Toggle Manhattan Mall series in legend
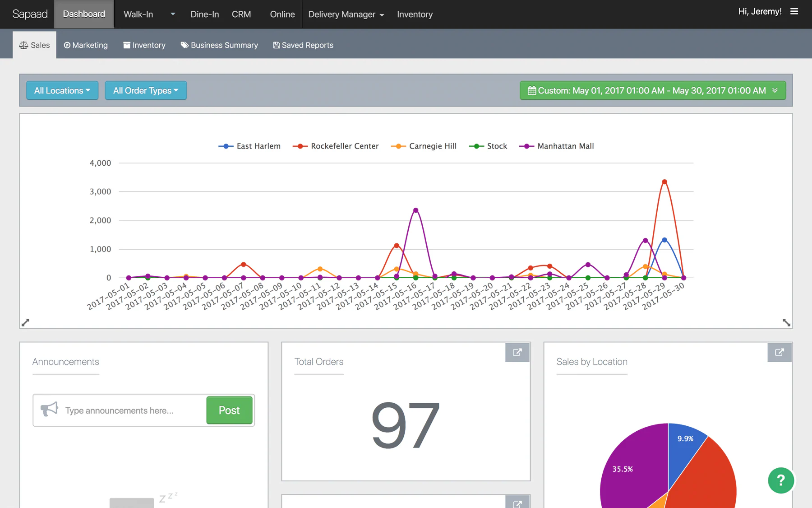 point(557,146)
